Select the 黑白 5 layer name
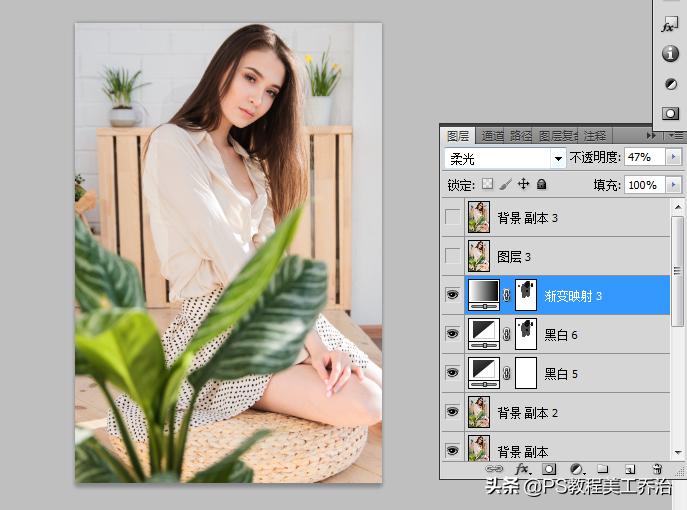This screenshot has width=687, height=510. [560, 374]
